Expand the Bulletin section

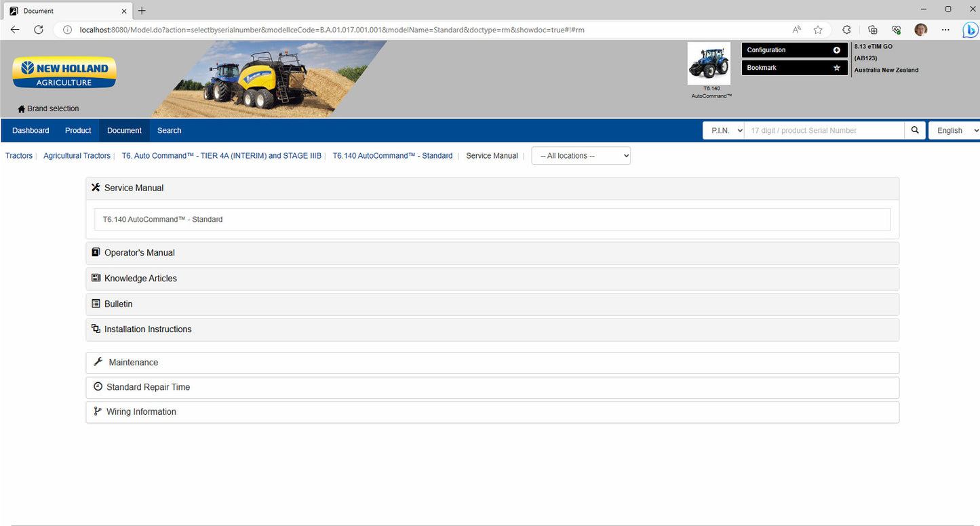pos(492,304)
